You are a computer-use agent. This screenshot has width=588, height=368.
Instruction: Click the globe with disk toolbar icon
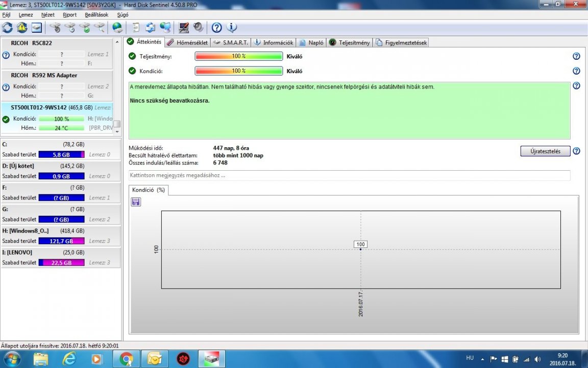point(117,28)
